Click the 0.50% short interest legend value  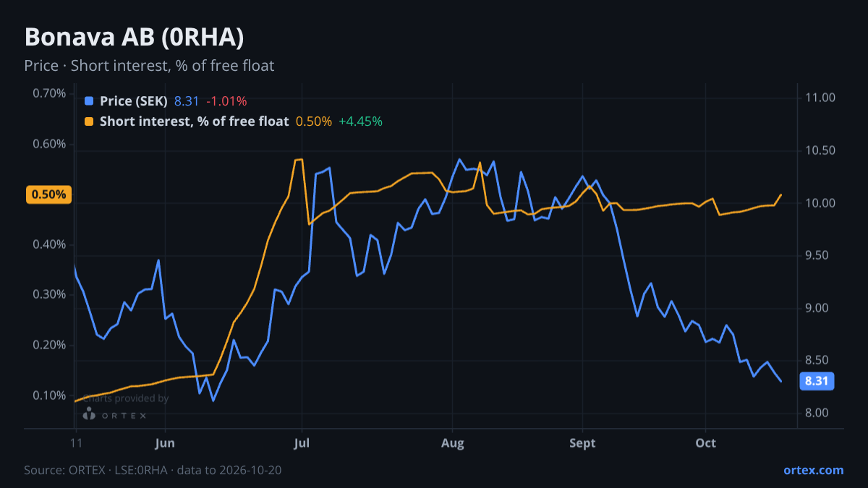tap(314, 121)
